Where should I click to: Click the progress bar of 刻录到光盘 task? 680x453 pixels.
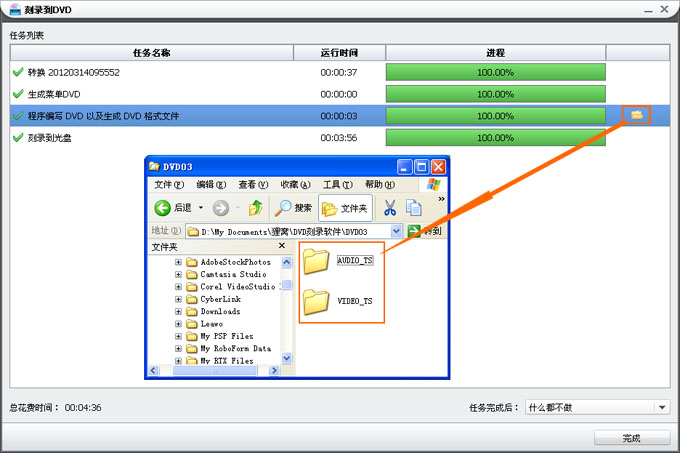point(495,138)
